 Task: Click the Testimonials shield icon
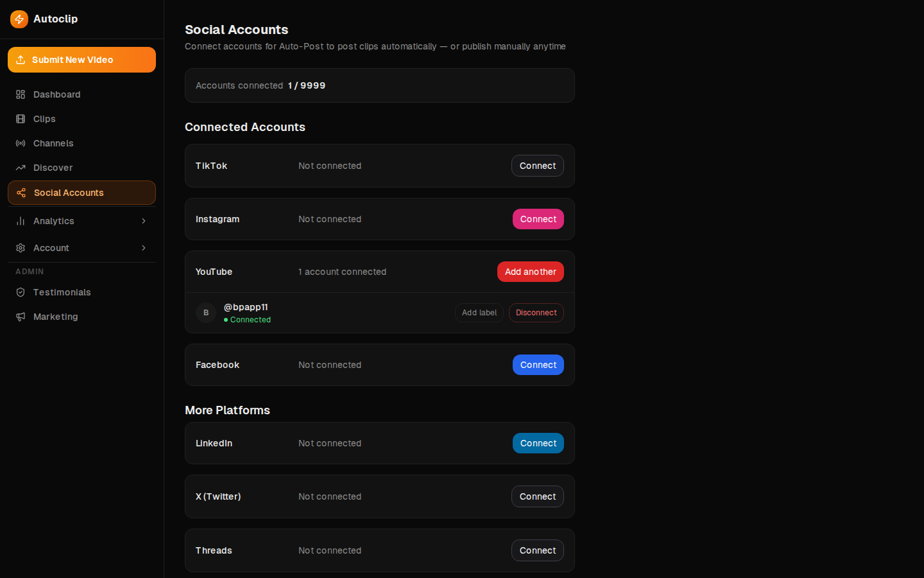tap(21, 292)
